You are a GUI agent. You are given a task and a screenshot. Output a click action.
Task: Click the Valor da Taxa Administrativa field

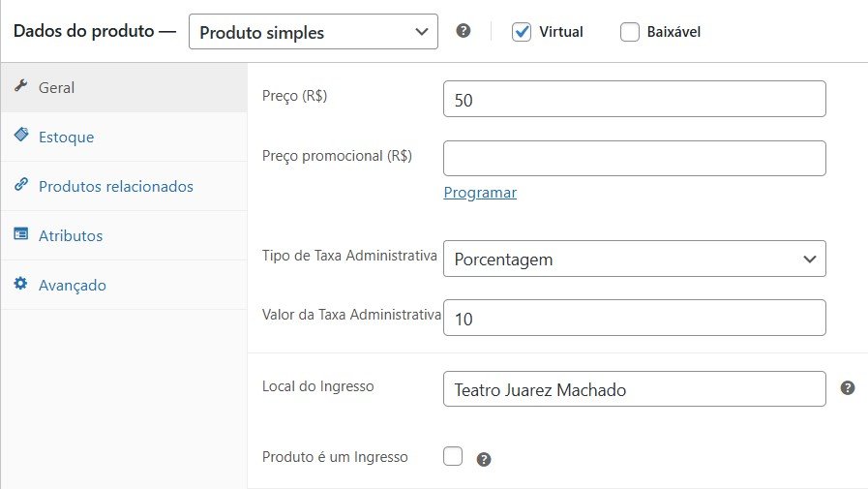[x=634, y=318]
